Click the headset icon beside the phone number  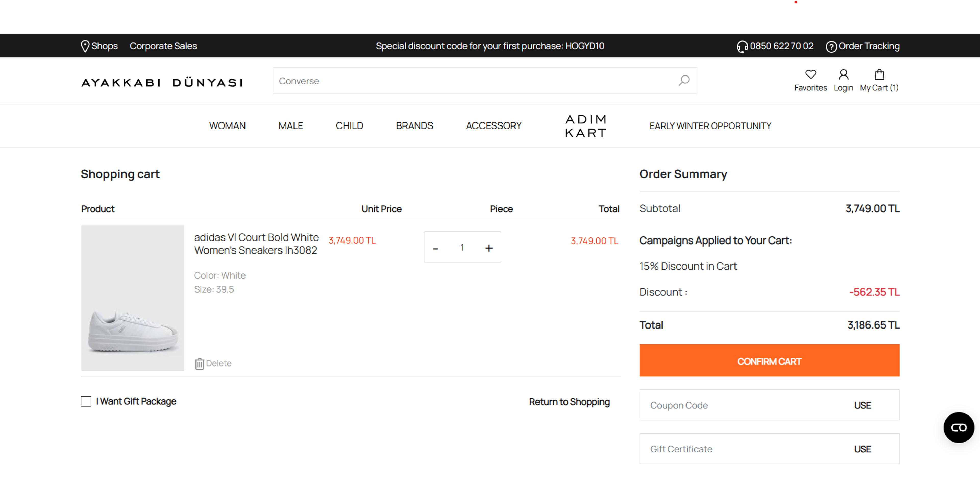pos(742,46)
